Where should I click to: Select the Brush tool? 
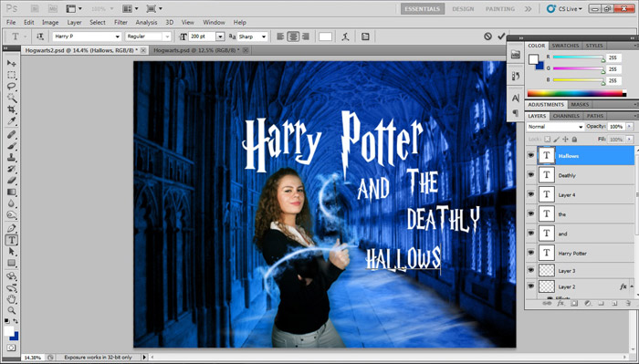[11, 146]
